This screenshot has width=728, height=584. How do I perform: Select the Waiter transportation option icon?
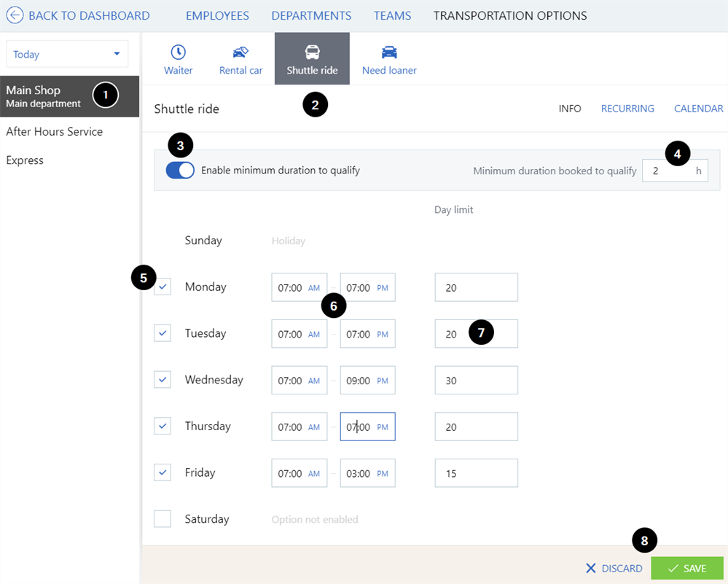pyautogui.click(x=178, y=51)
